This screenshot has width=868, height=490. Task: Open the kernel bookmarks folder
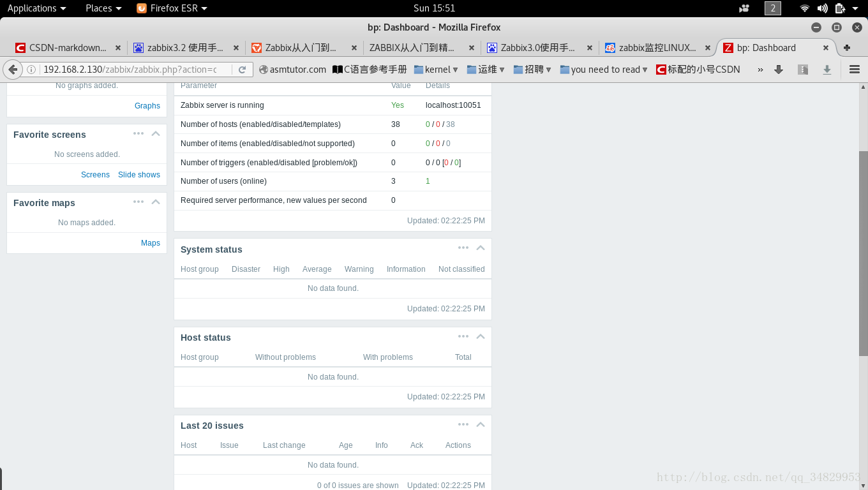(437, 70)
